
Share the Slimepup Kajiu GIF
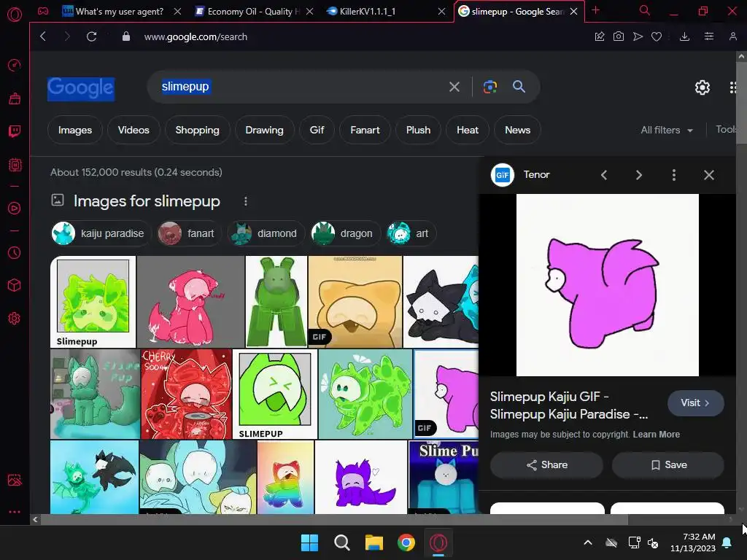click(x=546, y=464)
